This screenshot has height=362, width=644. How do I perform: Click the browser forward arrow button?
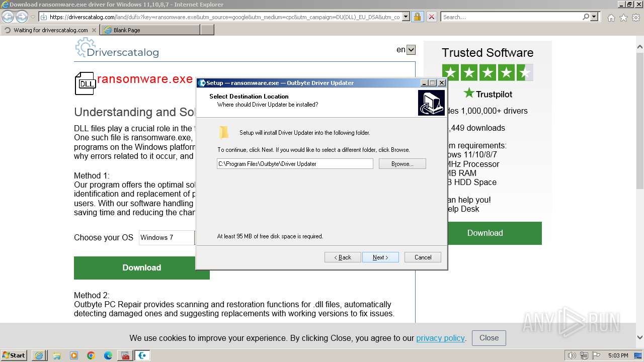(x=22, y=17)
